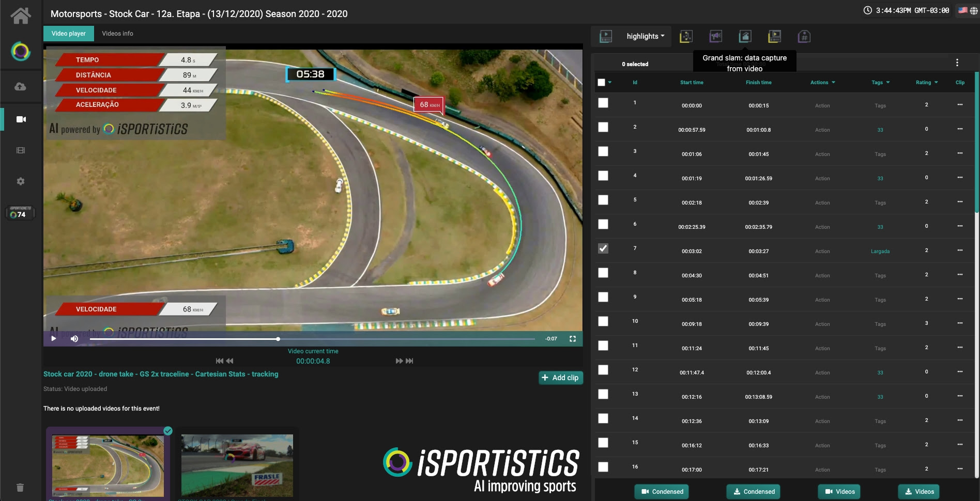Open the settings gear in the sidebar

(21, 181)
